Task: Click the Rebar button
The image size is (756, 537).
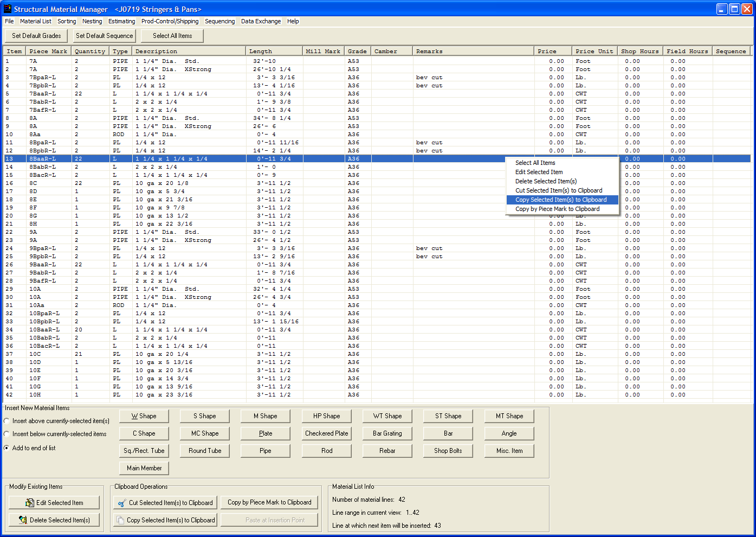Action: click(387, 451)
